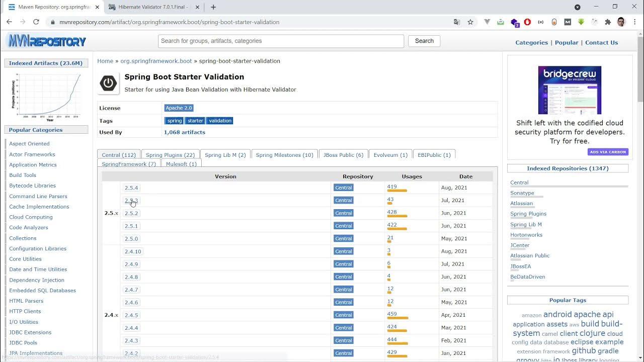
Task: Select the JBoss Public (6) tab
Action: (x=343, y=155)
